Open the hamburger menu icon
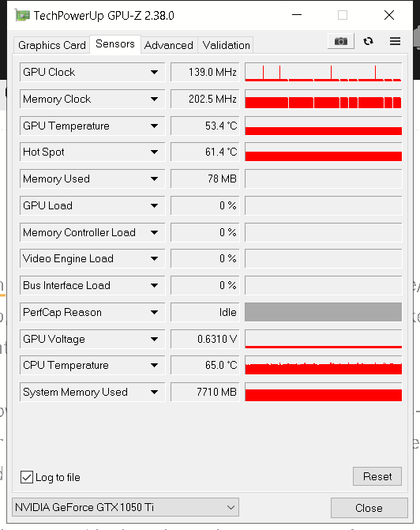Image resolution: width=420 pixels, height=530 pixels. coord(395,41)
